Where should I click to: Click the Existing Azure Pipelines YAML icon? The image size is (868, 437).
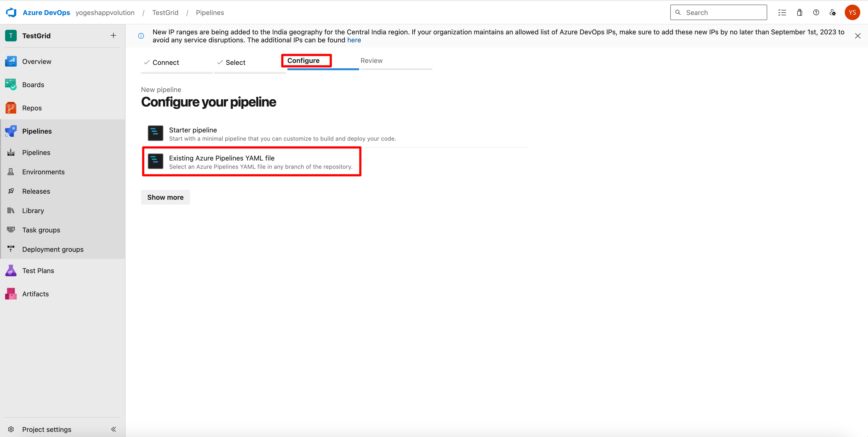(155, 161)
